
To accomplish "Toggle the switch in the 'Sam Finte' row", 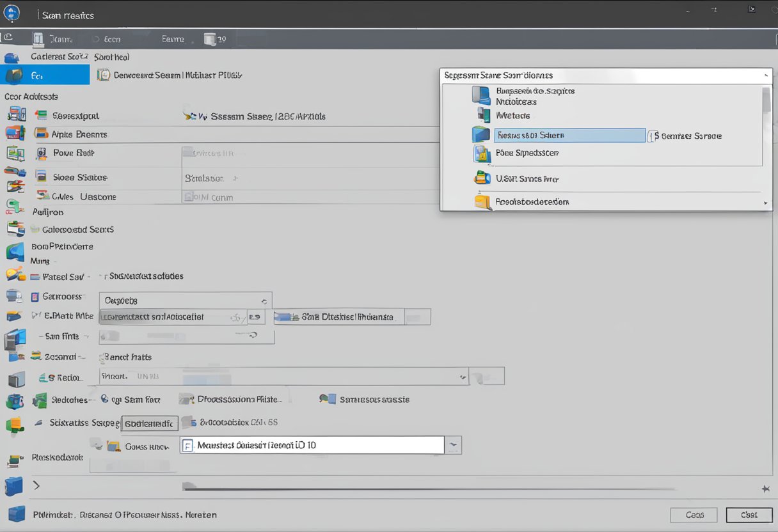I will (x=109, y=336).
